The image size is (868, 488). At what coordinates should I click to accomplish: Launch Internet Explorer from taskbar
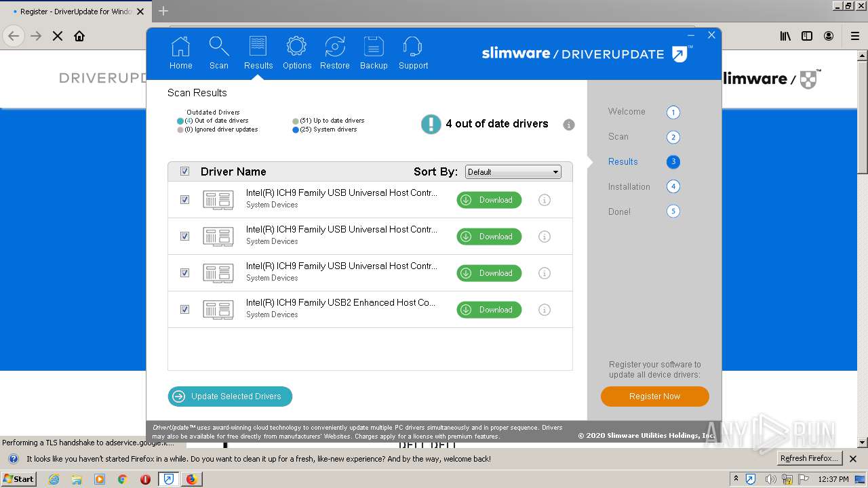(54, 479)
